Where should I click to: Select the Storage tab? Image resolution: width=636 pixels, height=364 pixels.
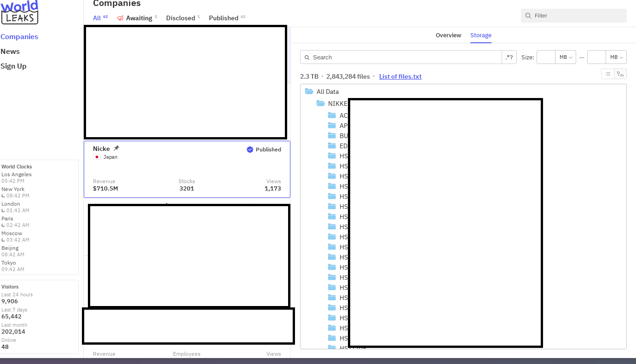tap(481, 35)
